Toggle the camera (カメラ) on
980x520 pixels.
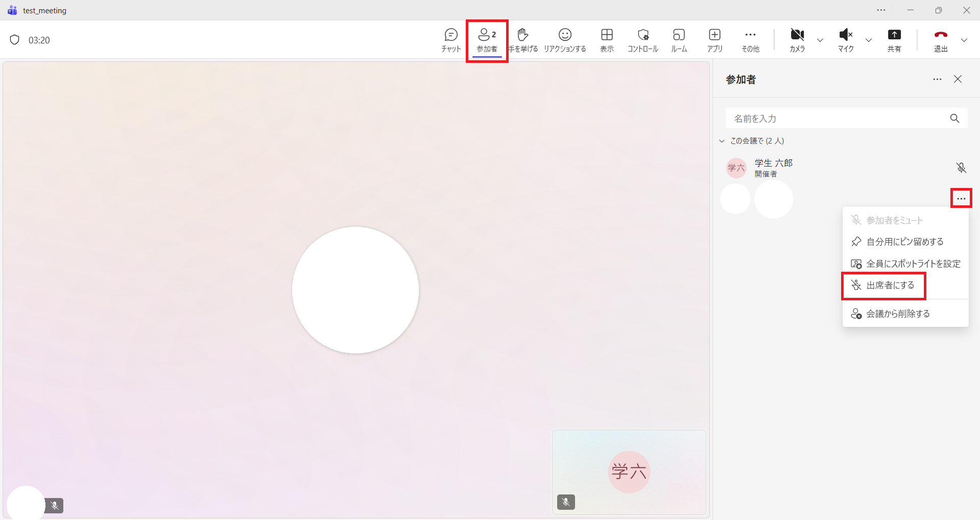(x=797, y=40)
